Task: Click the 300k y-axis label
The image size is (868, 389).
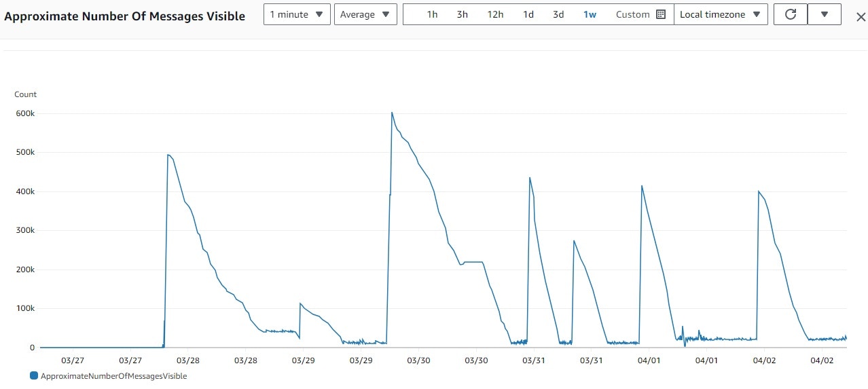Action: click(x=25, y=230)
